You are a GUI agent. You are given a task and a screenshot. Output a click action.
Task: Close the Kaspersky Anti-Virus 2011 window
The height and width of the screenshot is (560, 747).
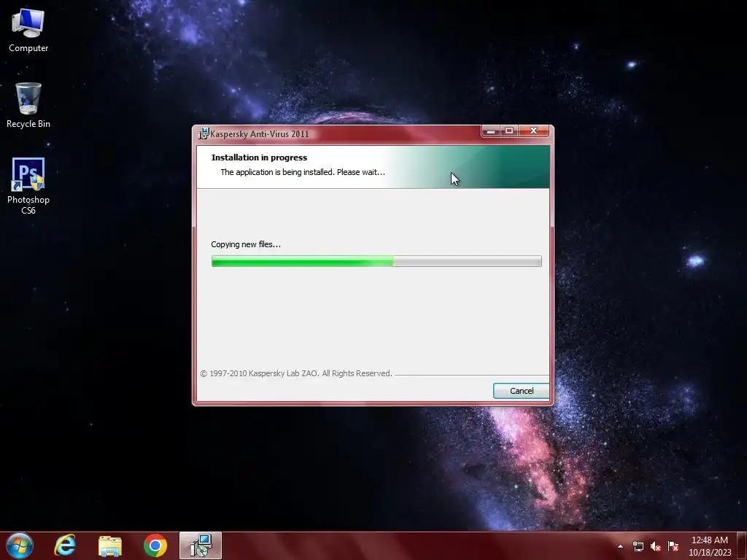(533, 131)
